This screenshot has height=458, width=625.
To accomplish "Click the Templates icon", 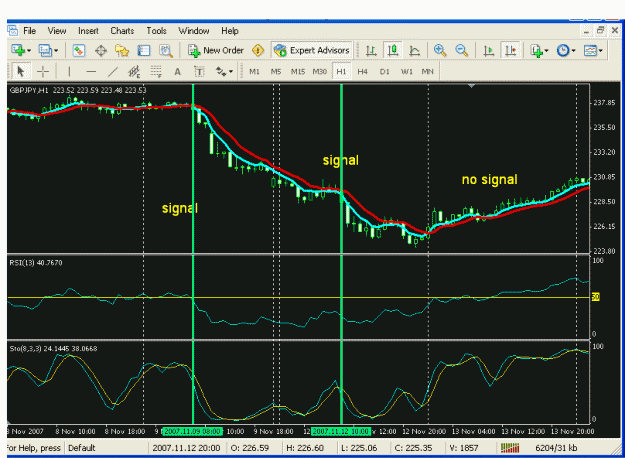I will pos(590,51).
